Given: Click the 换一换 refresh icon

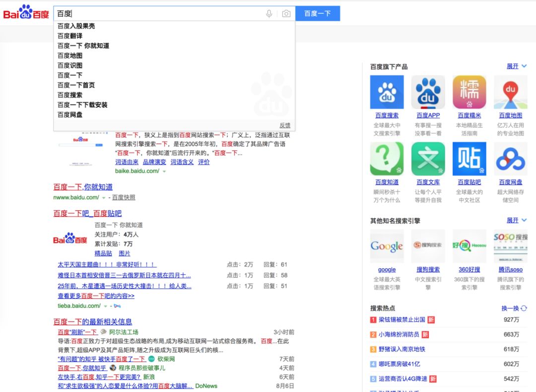Looking at the screenshot, I should click(524, 308).
